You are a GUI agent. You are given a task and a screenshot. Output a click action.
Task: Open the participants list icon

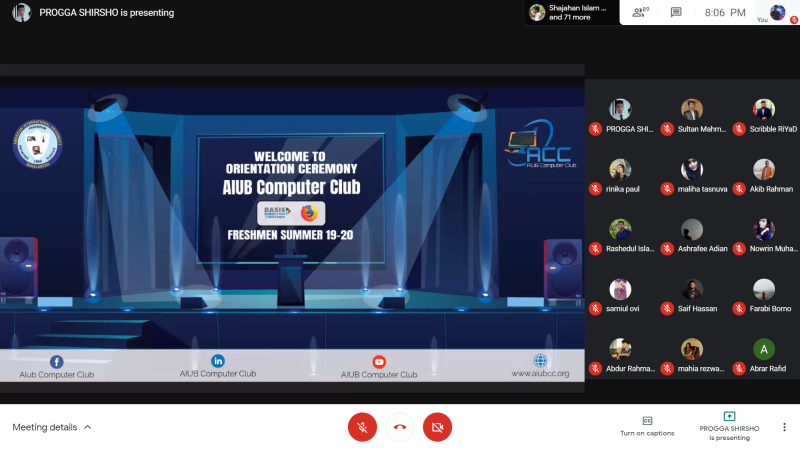(x=640, y=12)
